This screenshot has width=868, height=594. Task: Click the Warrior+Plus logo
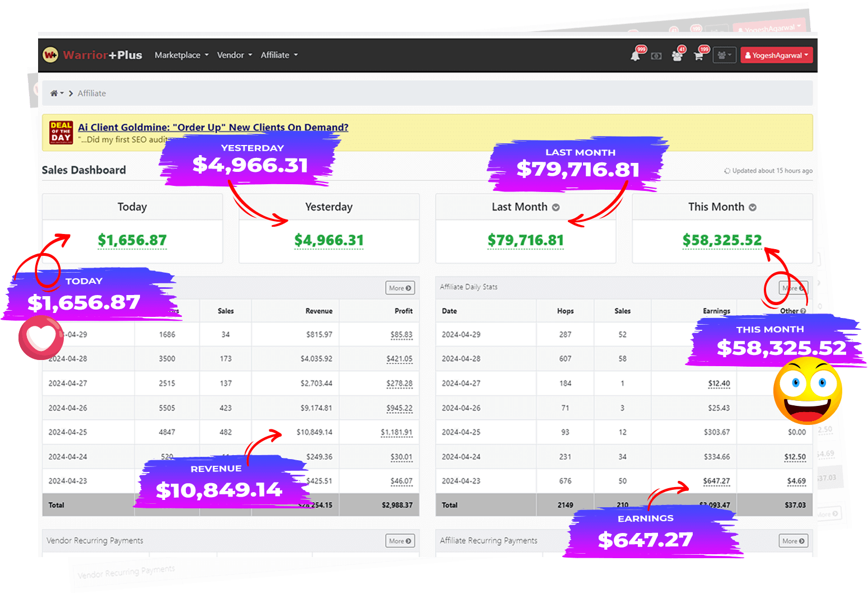click(x=92, y=55)
